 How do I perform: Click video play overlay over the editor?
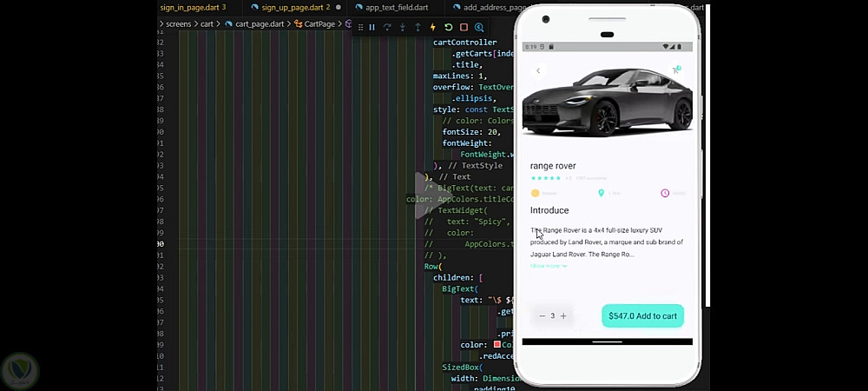[x=436, y=195]
